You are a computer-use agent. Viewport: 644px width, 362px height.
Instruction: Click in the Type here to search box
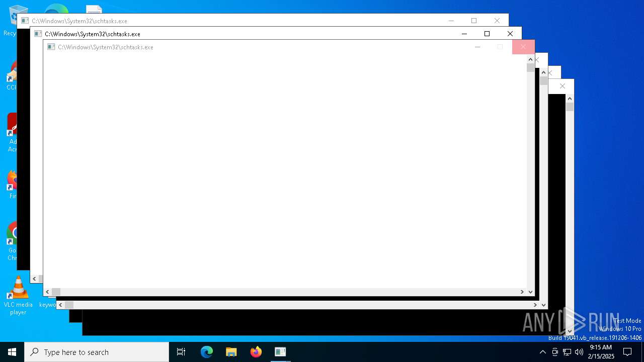point(97,352)
